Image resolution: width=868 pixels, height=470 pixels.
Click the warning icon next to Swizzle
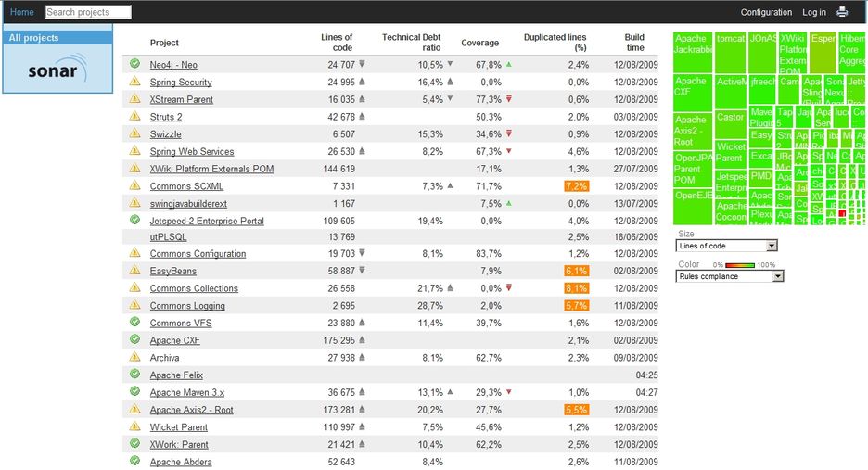(134, 133)
